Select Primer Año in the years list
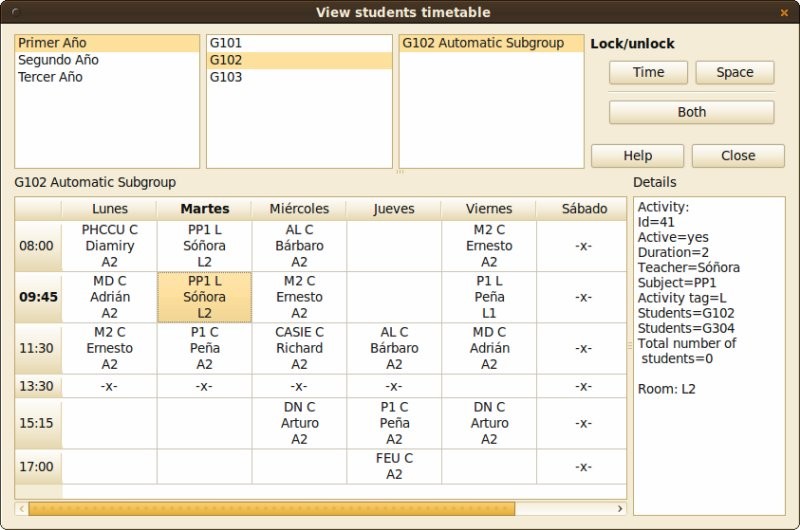The height and width of the screenshot is (530, 800). 107,43
